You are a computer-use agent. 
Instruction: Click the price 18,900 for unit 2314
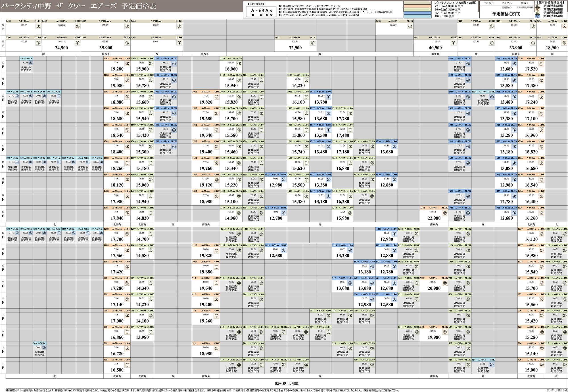coord(552,48)
